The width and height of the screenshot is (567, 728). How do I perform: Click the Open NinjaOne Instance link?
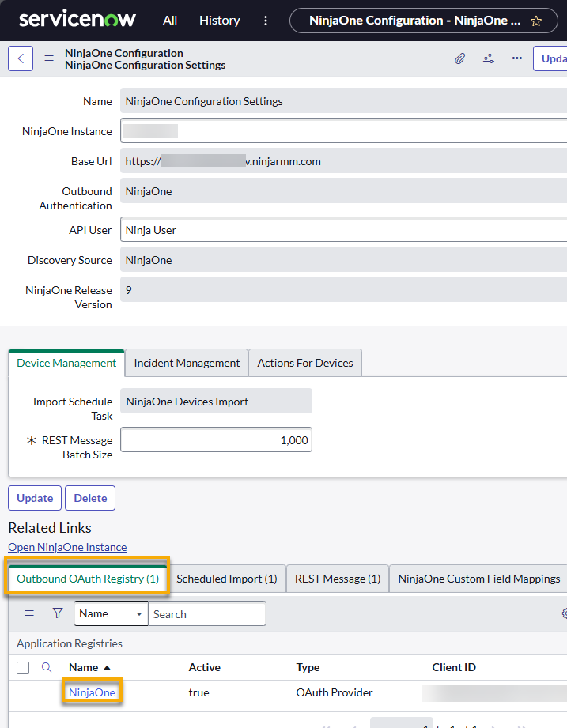tap(67, 546)
